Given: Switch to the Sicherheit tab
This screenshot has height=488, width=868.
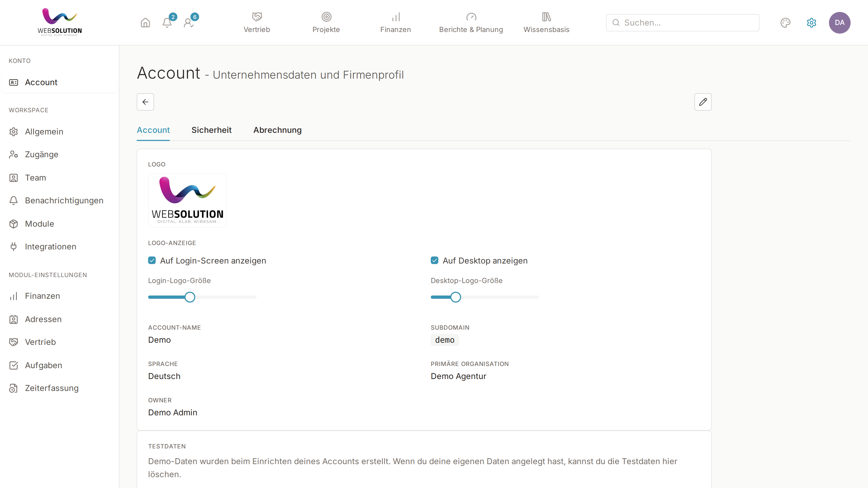Looking at the screenshot, I should click(211, 130).
